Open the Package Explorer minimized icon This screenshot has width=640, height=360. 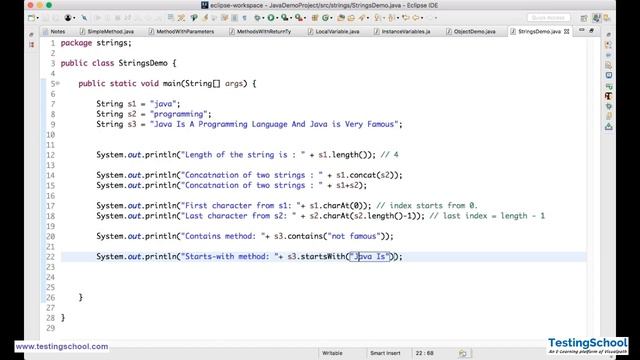tap(31, 44)
